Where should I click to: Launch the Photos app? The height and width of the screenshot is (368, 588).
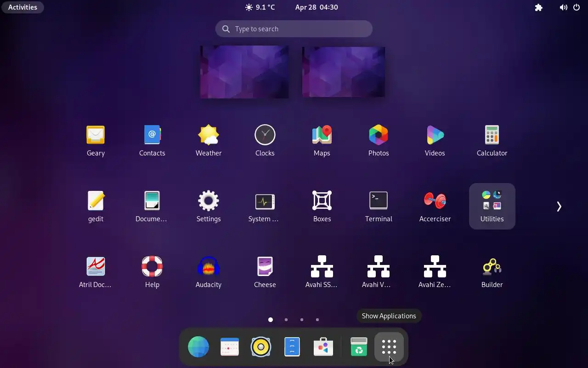pyautogui.click(x=379, y=141)
